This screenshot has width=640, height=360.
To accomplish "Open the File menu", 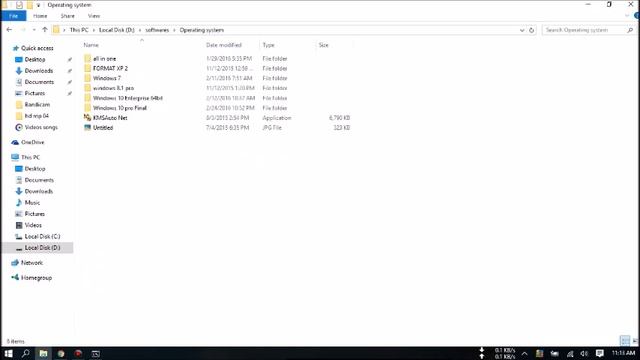I will click(x=13, y=16).
